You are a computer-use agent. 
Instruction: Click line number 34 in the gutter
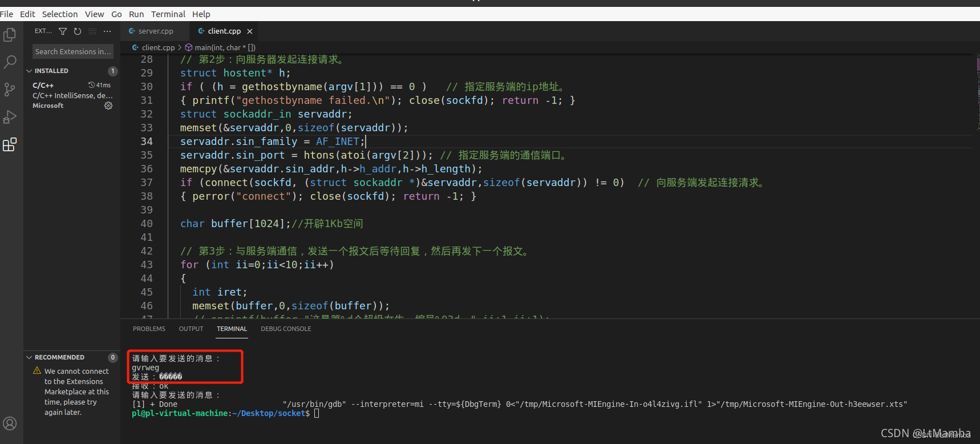tap(147, 142)
